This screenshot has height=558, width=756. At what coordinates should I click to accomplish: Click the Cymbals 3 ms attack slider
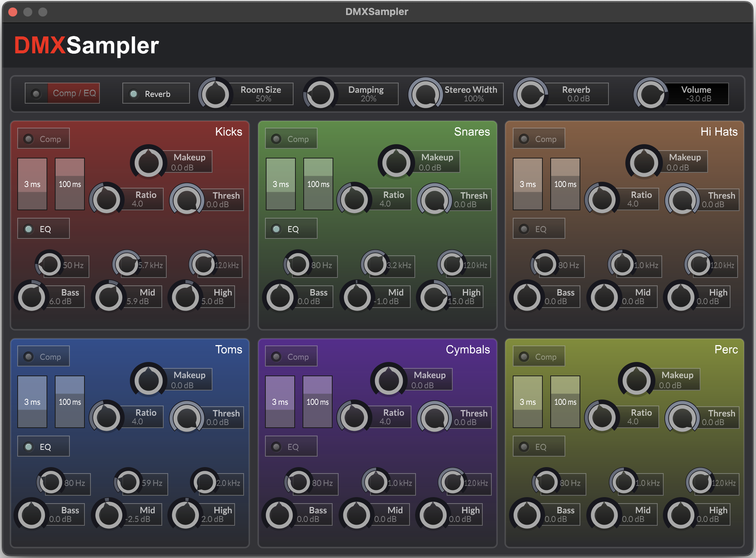coord(280,402)
